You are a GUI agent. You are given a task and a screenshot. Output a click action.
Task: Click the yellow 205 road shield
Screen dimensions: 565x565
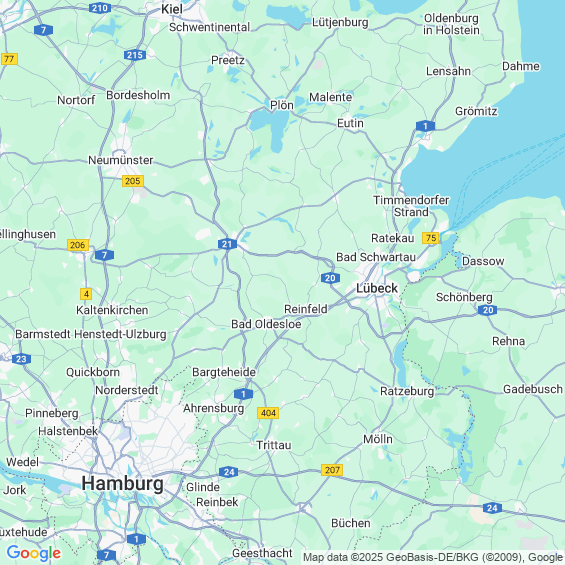click(133, 181)
